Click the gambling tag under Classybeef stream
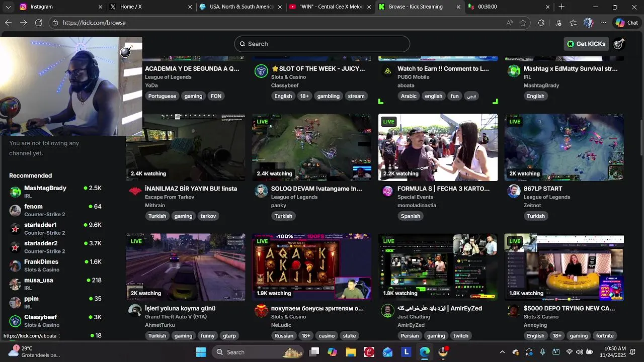The width and height of the screenshot is (644, 362). tap(329, 96)
